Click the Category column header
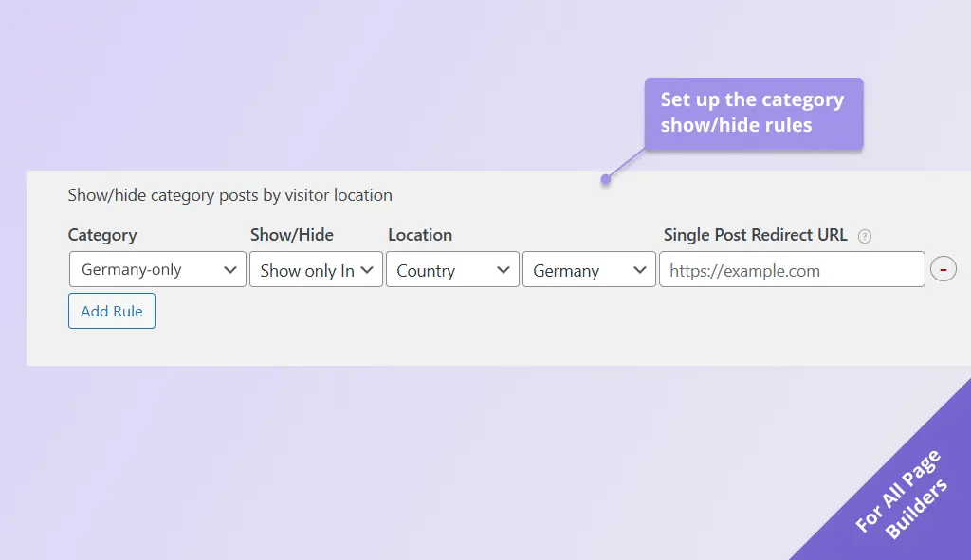Viewport: 971px width, 560px height. click(101, 235)
